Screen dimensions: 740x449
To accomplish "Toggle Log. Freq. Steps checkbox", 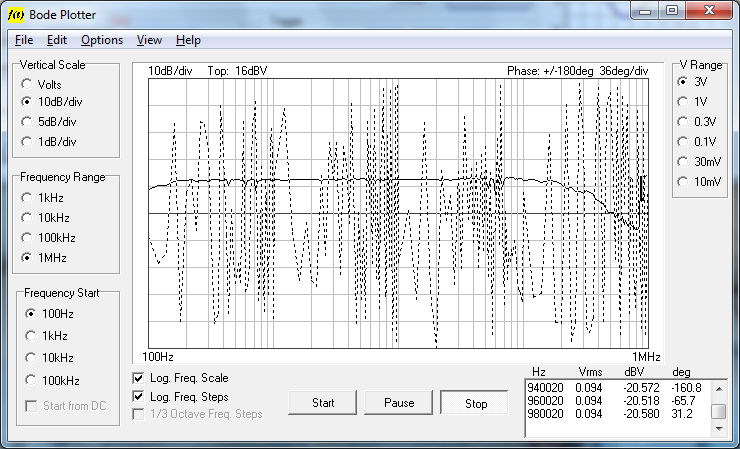I will 138,397.
